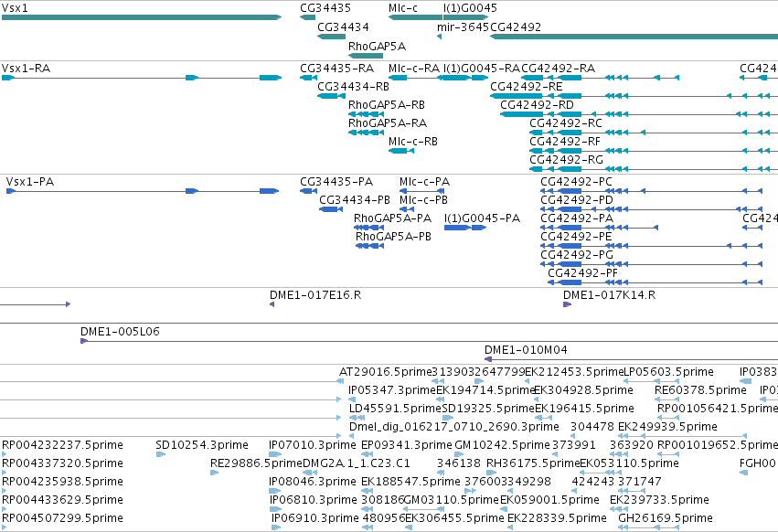Select the Vsx1 gene bar
Image resolution: width=778 pixels, height=532 pixels.
142,17
